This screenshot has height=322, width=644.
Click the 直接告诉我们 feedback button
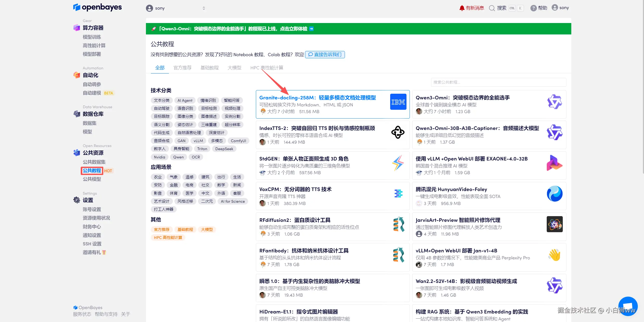pos(325,55)
